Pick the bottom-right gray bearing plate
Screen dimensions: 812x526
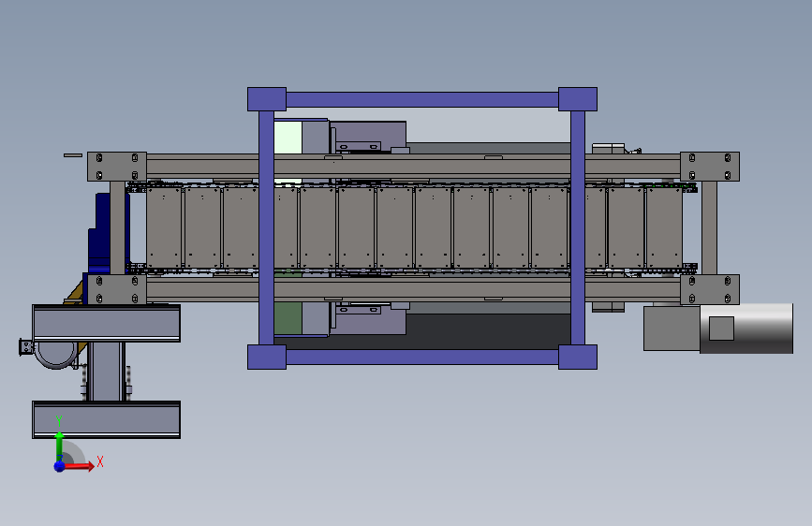click(710, 289)
